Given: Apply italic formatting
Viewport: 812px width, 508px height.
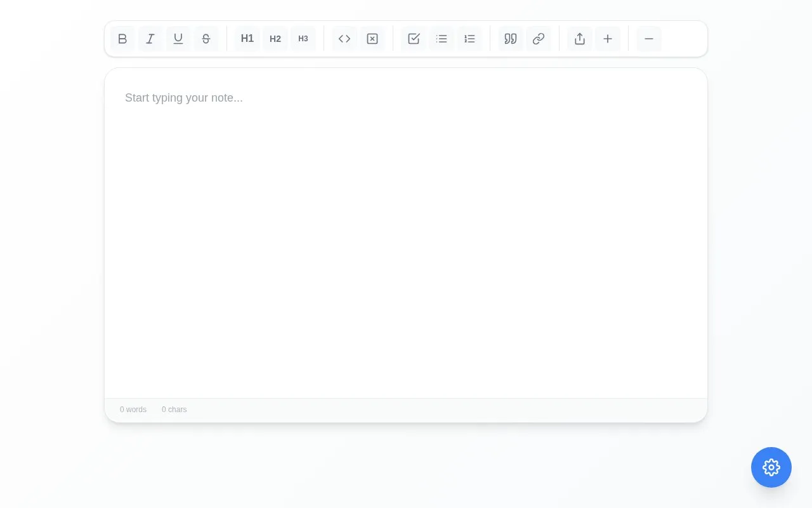Looking at the screenshot, I should (x=150, y=39).
